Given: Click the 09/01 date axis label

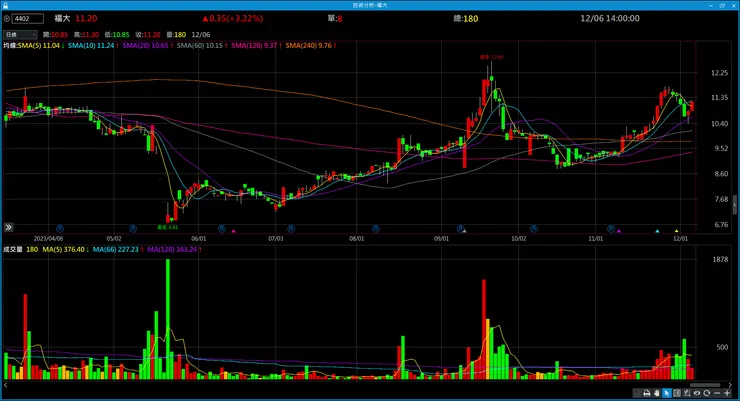Looking at the screenshot, I should click(x=441, y=239).
